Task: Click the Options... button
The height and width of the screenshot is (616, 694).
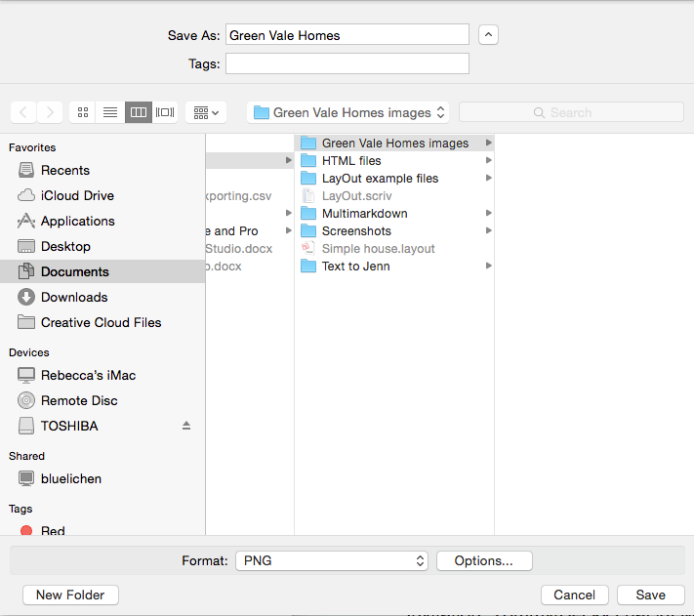Action: (484, 560)
